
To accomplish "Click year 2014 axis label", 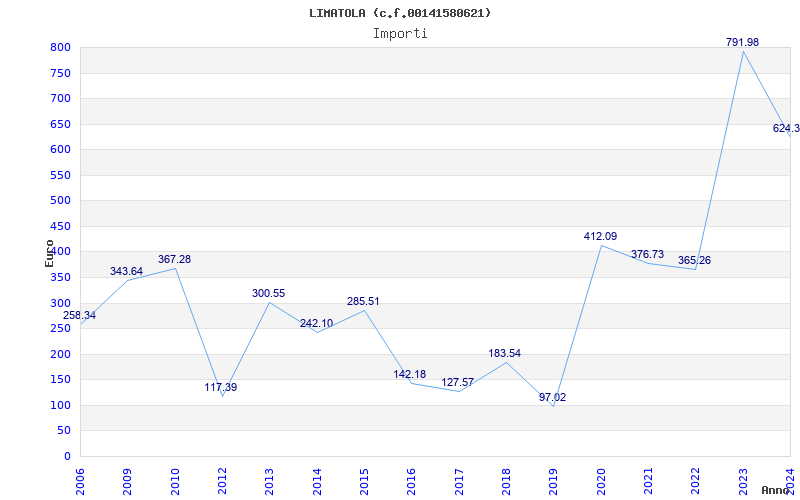I will (317, 482).
